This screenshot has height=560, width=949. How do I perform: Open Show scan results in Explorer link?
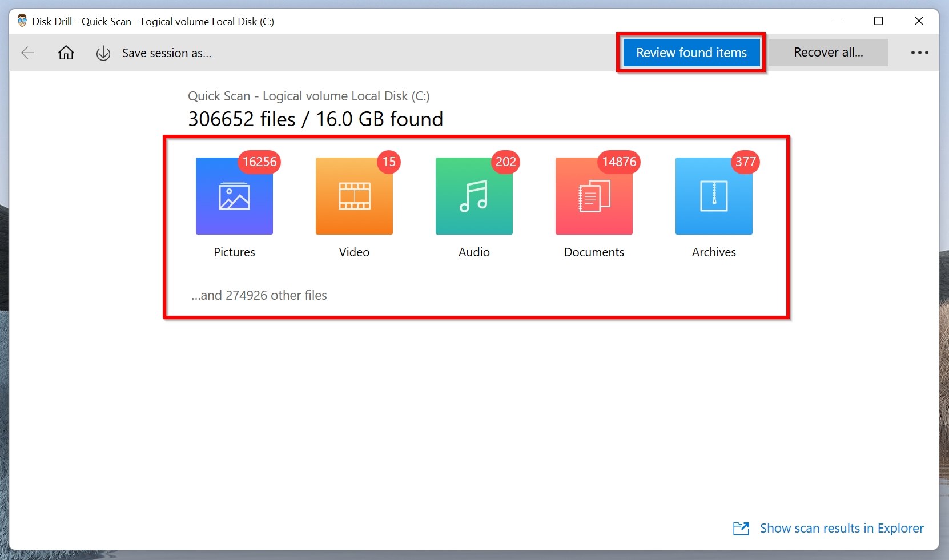tap(842, 529)
